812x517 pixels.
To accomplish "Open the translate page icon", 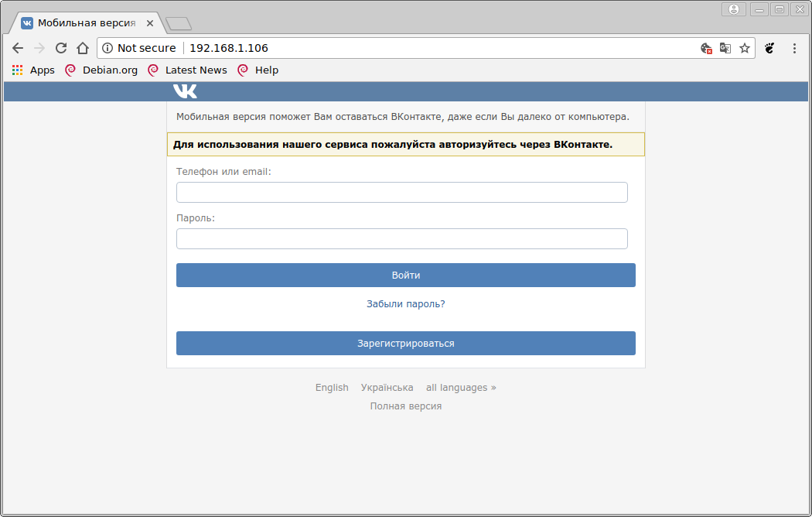I will (725, 48).
